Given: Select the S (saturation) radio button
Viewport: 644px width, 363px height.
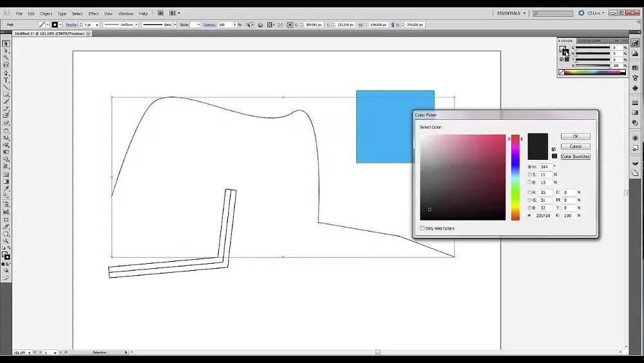Looking at the screenshot, I should tap(530, 175).
